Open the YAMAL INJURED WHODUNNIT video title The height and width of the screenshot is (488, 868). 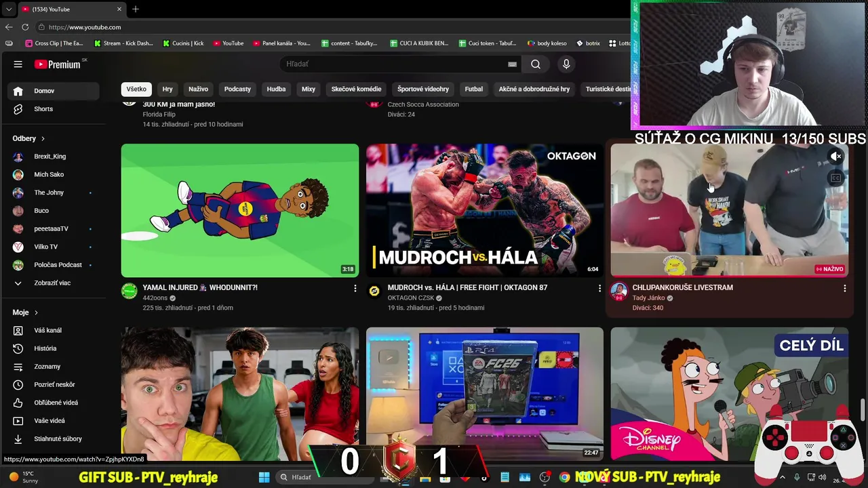[200, 288]
